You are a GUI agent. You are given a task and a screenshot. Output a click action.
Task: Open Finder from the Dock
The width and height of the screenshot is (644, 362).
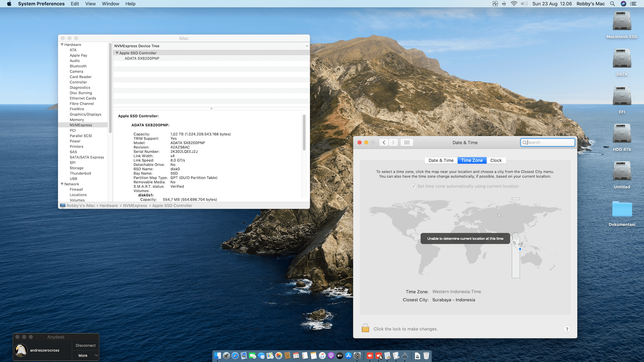218,356
